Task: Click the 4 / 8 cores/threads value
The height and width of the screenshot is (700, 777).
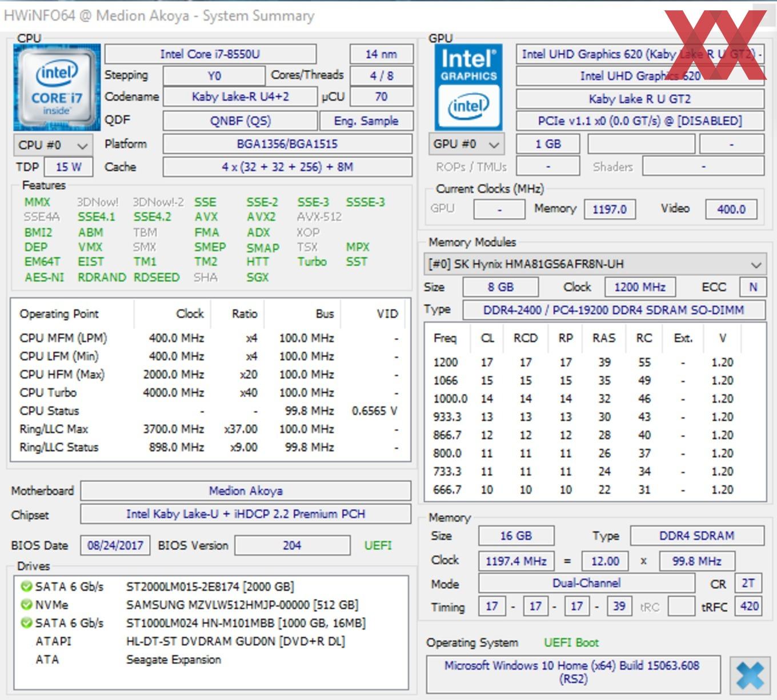Action: [381, 76]
